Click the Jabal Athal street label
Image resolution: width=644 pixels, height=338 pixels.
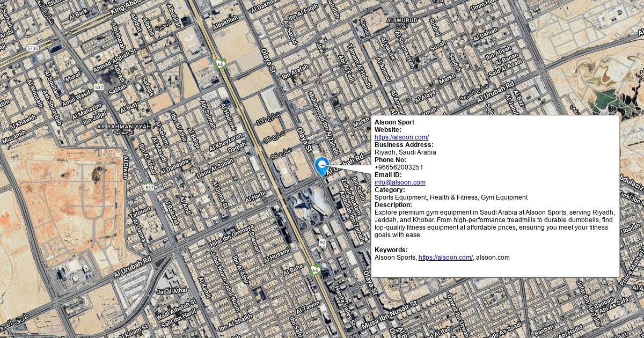pos(171,291)
